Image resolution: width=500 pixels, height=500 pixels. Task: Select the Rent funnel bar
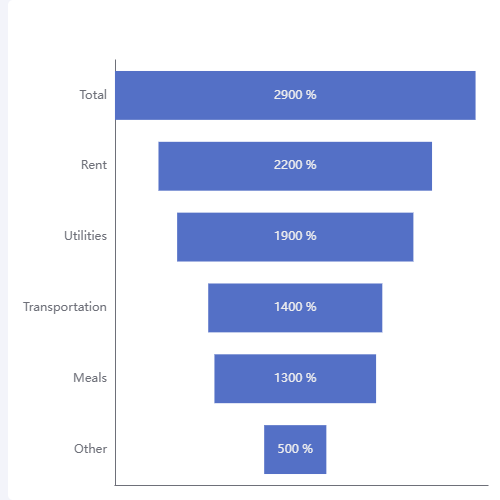pyautogui.click(x=295, y=166)
